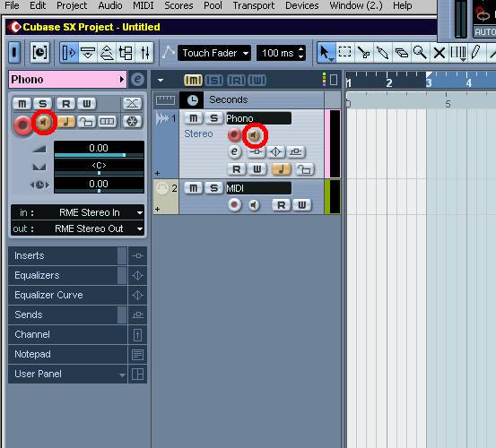Toggle Inspector record enable button
This screenshot has height=448, width=496.
22,125
